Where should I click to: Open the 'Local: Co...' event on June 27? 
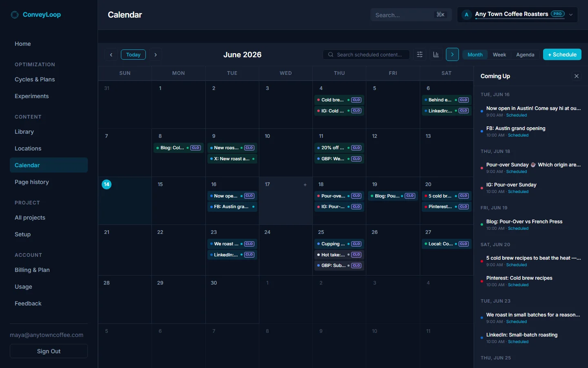(x=446, y=244)
